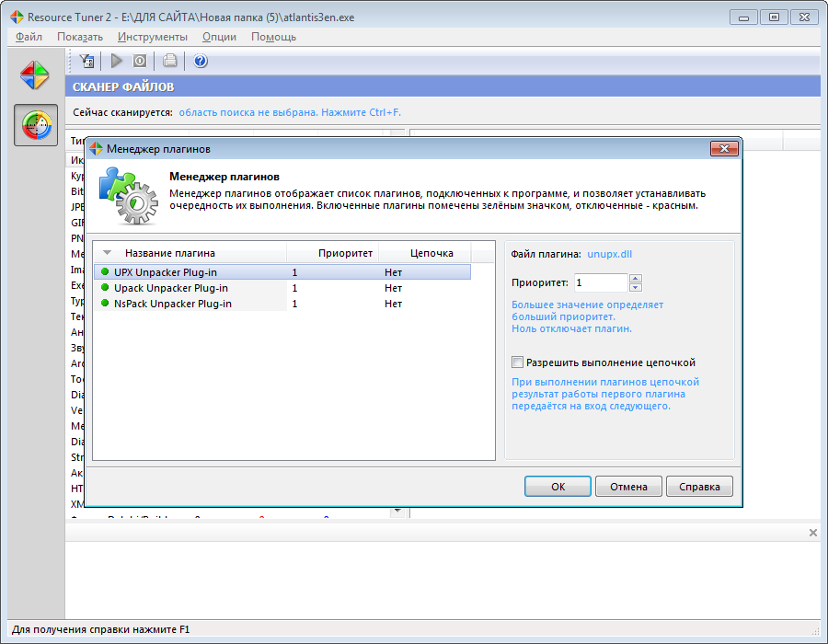Close the Менеджер плагинов dialog

click(724, 149)
